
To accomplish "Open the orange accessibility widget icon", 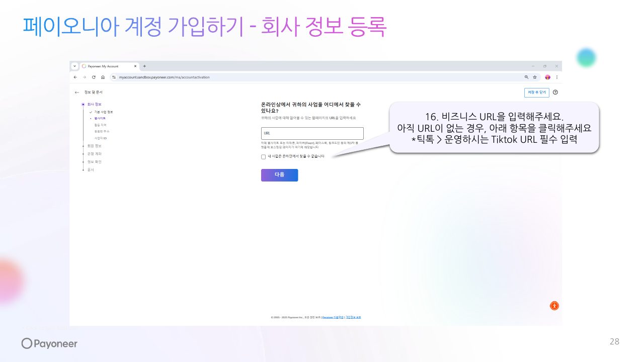I will tap(554, 306).
